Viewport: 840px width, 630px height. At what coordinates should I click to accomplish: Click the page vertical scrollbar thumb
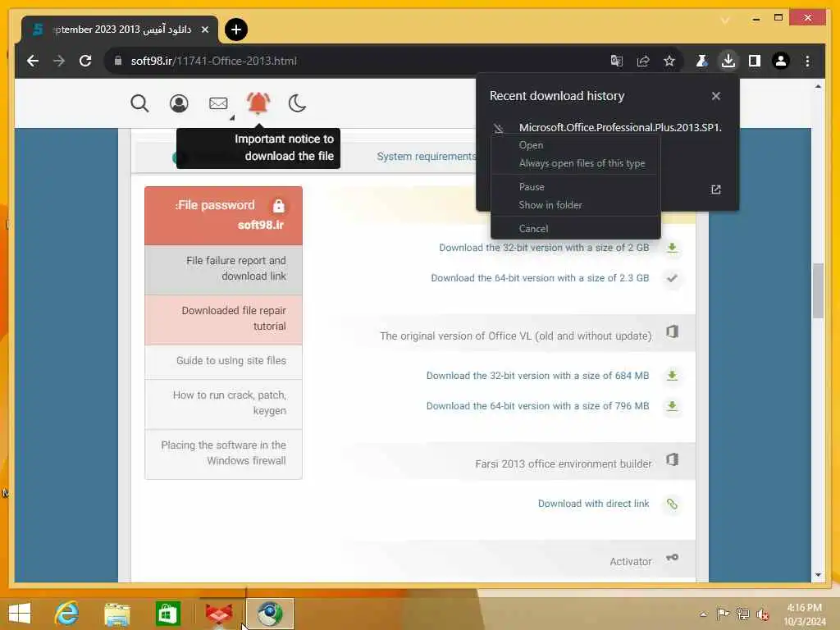tap(818, 291)
